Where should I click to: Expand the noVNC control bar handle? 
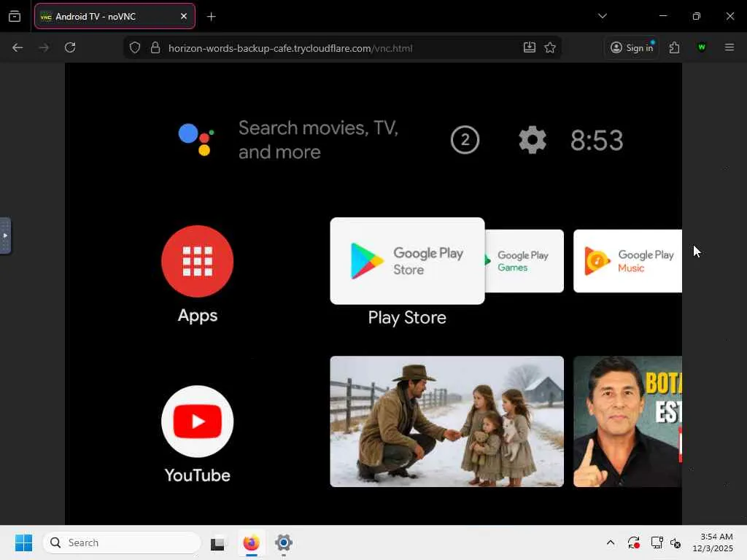pyautogui.click(x=5, y=236)
